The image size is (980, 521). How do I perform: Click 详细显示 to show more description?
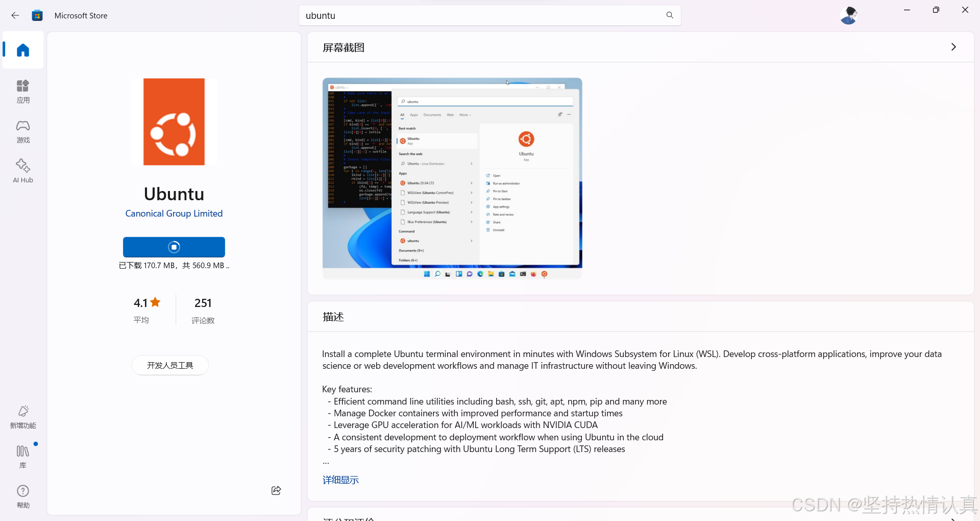tap(340, 480)
